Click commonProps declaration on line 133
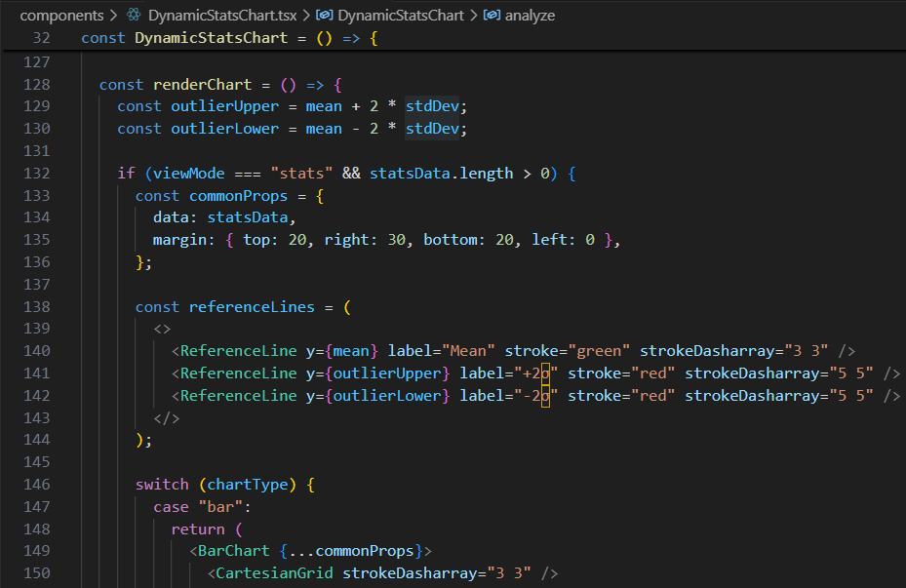Image resolution: width=906 pixels, height=588 pixels. pos(238,196)
